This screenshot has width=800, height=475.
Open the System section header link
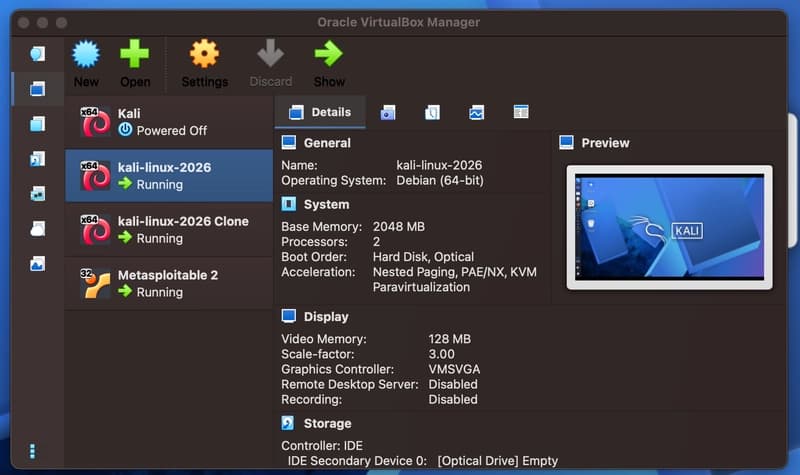click(327, 204)
